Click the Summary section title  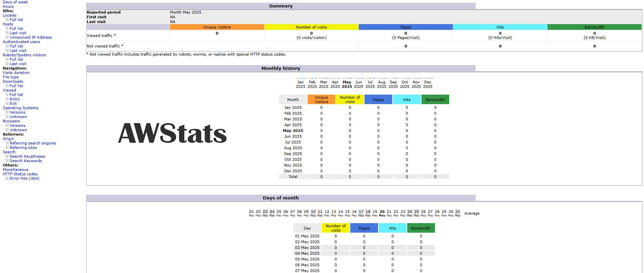281,6
